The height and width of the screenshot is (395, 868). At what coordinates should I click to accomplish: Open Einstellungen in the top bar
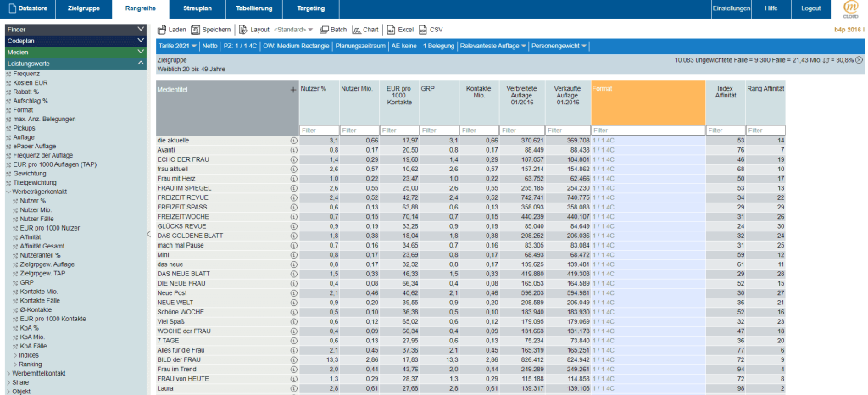732,8
